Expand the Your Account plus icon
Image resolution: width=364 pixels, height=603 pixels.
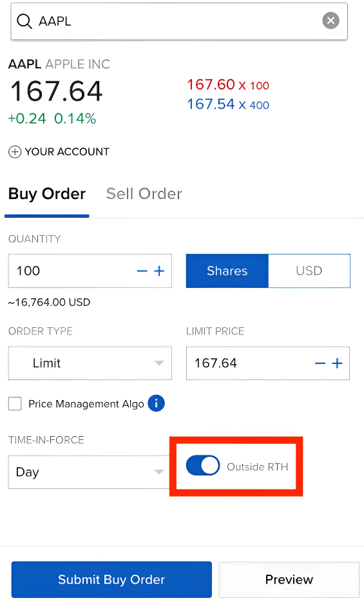[15, 152]
